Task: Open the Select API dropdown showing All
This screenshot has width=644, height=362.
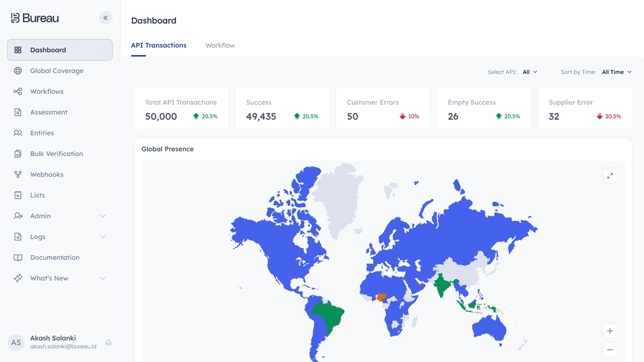Action: 530,72
